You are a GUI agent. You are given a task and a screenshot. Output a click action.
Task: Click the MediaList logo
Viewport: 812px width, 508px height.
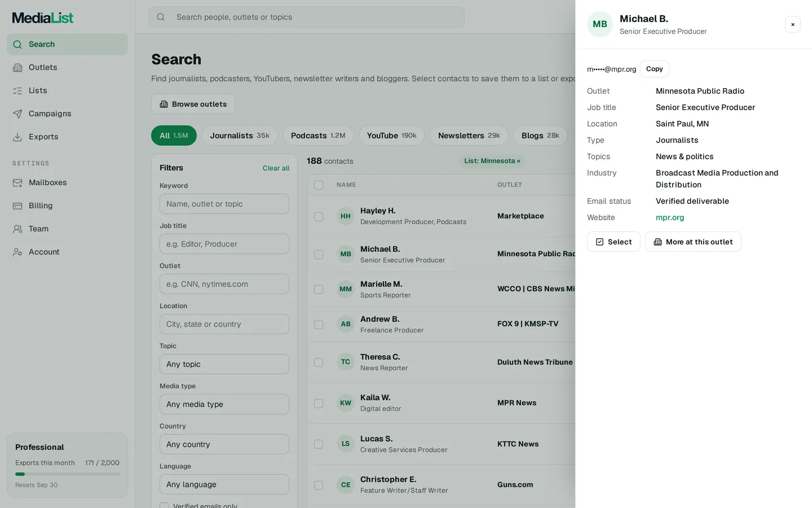coord(43,18)
